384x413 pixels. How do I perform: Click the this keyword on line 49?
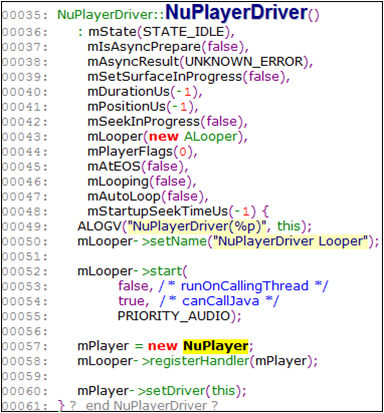click(289, 226)
